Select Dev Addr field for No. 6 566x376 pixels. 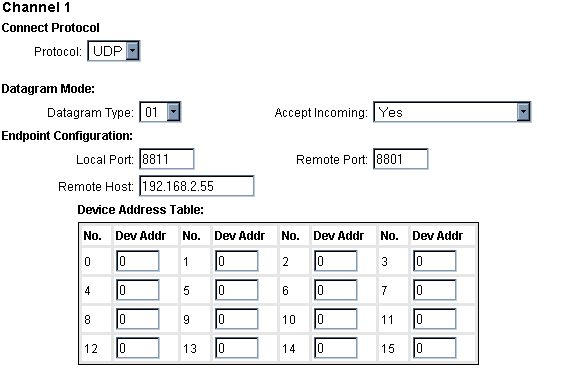[x=336, y=290]
